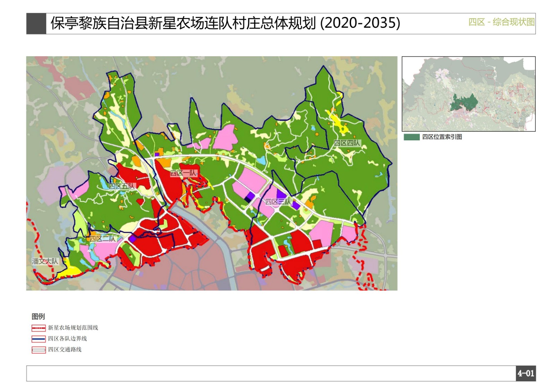Click the main title text 保亭黎族自治县新星农场连队村庄总体规划
Screen dimensions: 555x392
pos(183,23)
